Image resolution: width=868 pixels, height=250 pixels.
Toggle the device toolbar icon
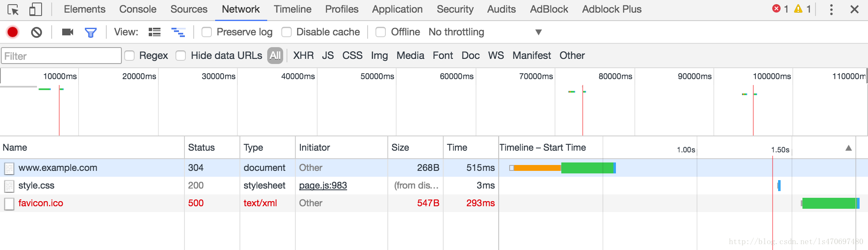[35, 9]
